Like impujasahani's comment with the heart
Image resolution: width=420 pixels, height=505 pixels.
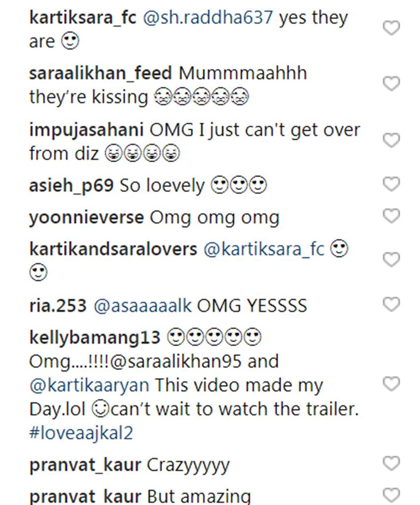pos(391,140)
